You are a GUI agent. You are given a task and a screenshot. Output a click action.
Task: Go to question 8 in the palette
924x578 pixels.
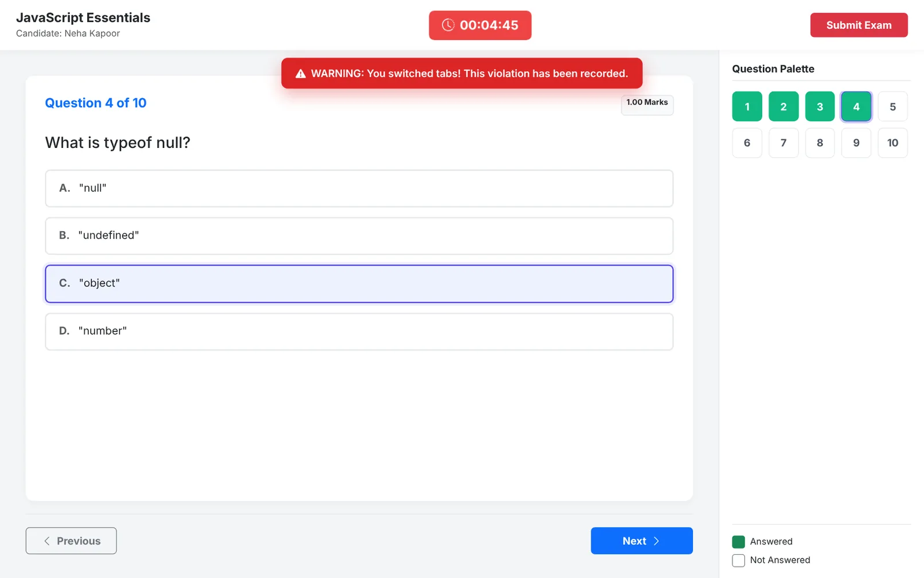click(x=820, y=143)
